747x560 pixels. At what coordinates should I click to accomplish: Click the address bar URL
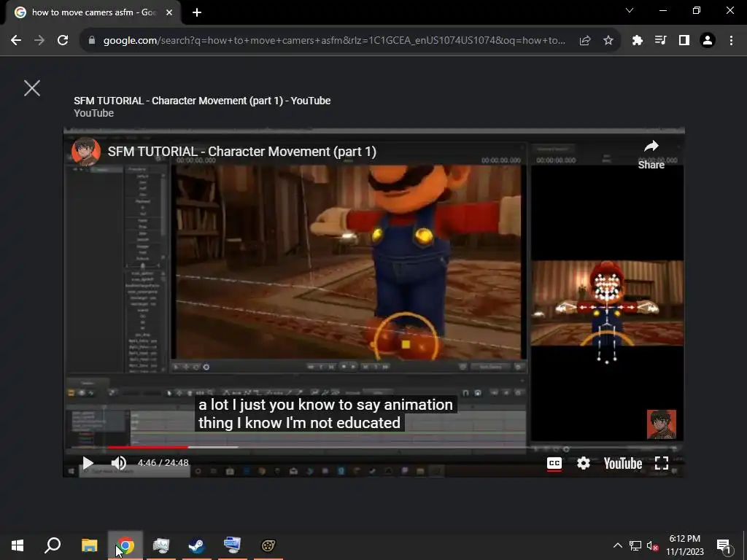[334, 41]
